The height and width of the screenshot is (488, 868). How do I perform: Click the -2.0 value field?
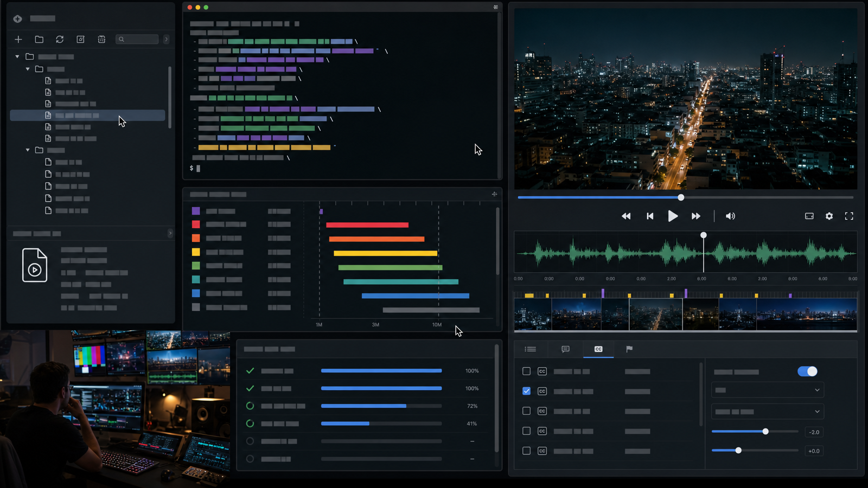click(x=814, y=432)
